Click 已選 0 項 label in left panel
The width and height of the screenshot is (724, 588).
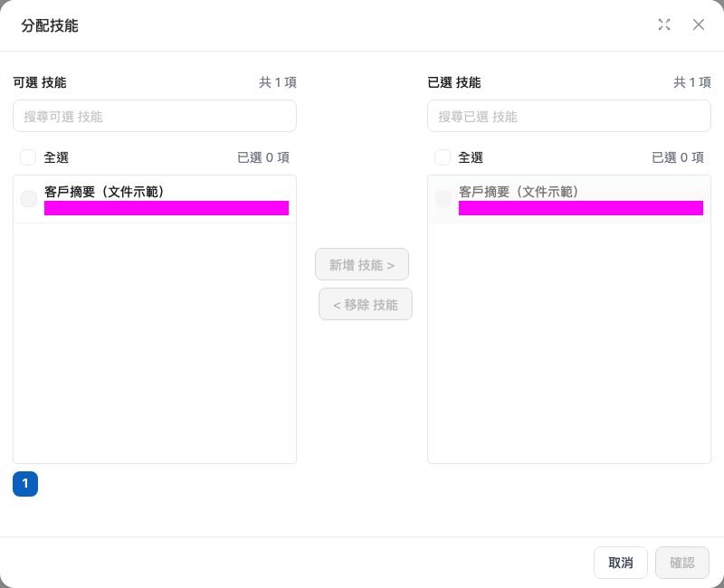[263, 157]
